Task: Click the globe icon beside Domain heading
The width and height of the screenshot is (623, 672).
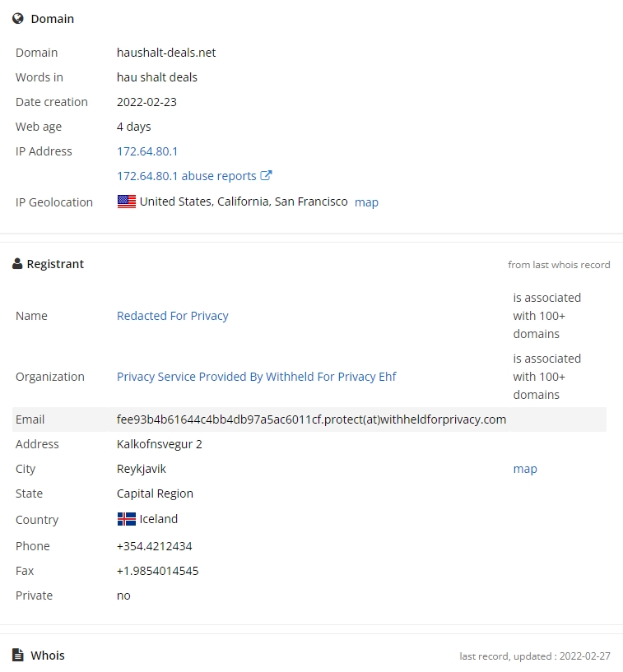Action: pyautogui.click(x=18, y=19)
